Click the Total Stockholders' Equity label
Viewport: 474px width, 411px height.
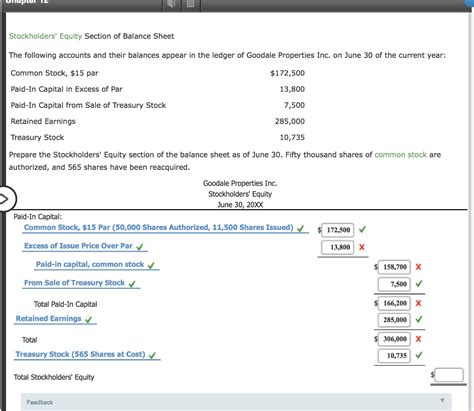click(54, 377)
